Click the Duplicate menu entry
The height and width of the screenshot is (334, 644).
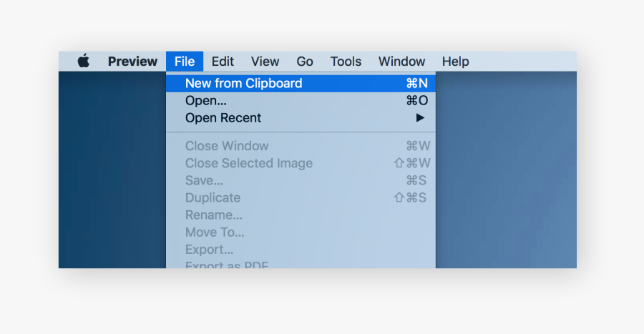(301, 197)
